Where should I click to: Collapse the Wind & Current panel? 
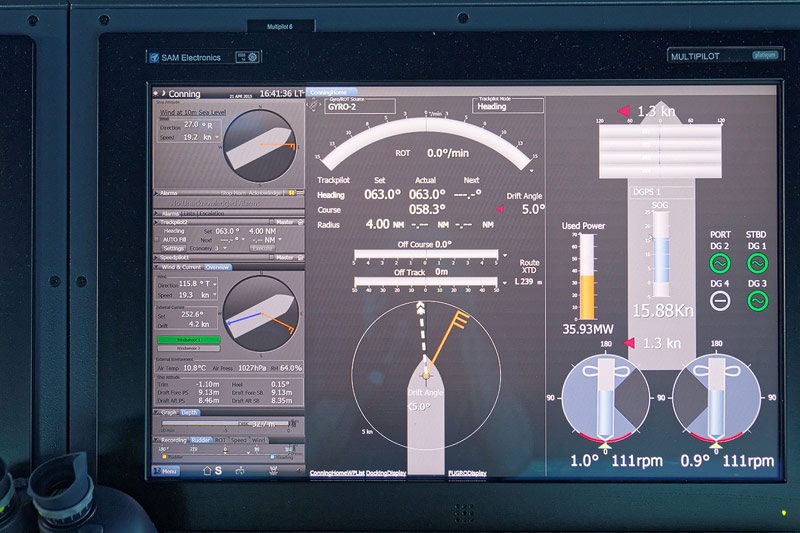coord(157,267)
